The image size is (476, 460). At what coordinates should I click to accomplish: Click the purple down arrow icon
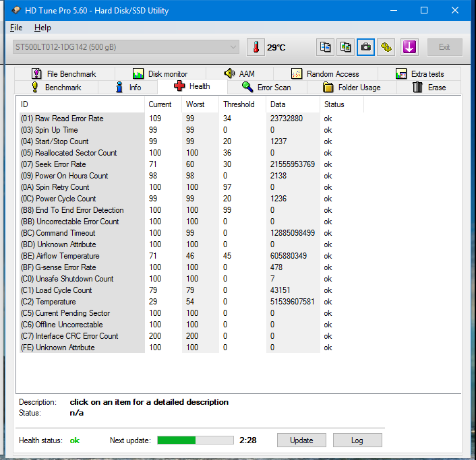(409, 47)
